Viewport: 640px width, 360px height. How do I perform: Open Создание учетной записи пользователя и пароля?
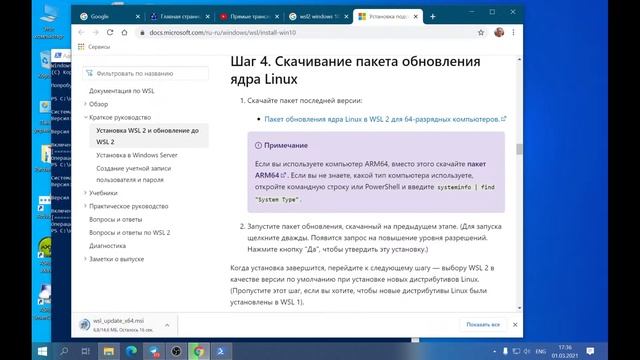[x=133, y=174]
